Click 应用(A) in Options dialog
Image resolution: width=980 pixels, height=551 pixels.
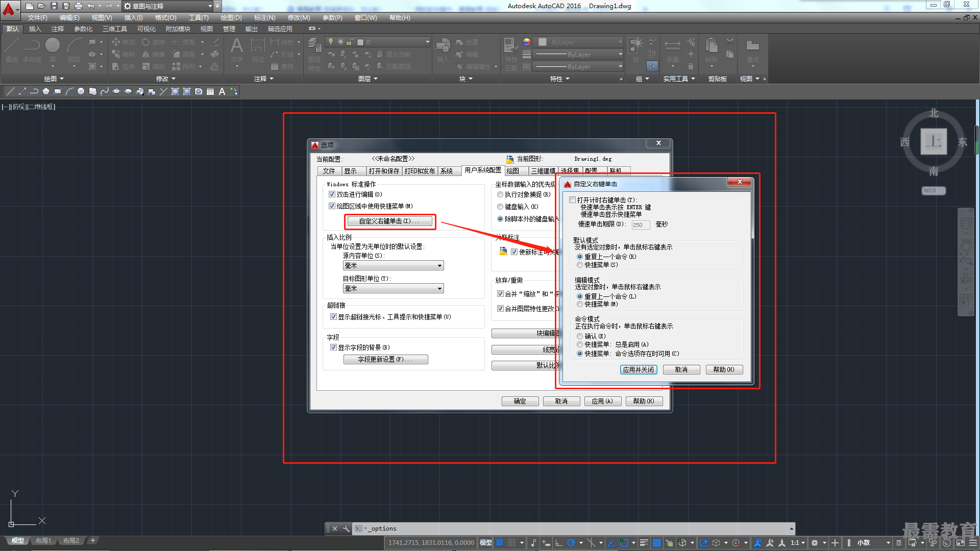click(x=603, y=401)
